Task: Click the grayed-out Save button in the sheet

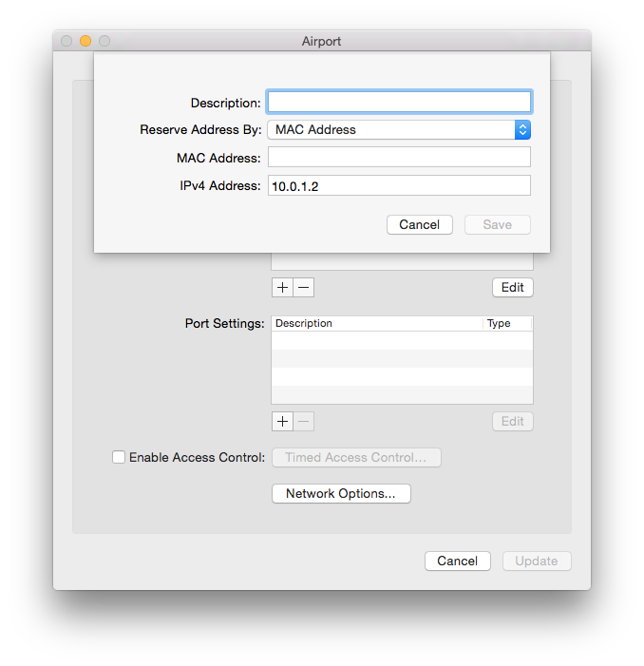Action: click(497, 224)
